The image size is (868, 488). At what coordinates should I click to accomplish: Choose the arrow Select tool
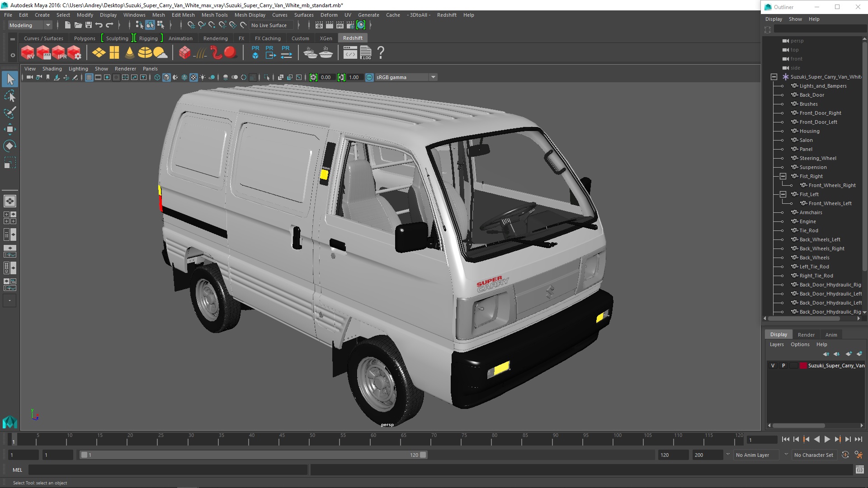(x=10, y=79)
